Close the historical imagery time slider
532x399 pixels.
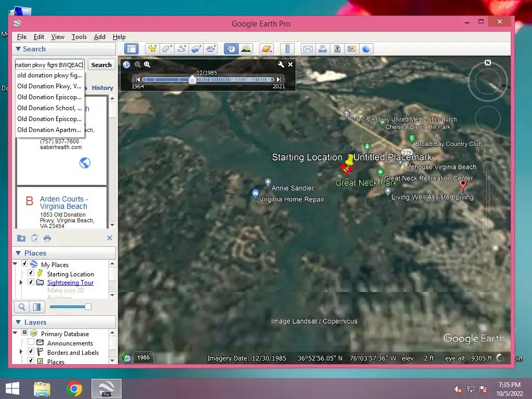290,64
